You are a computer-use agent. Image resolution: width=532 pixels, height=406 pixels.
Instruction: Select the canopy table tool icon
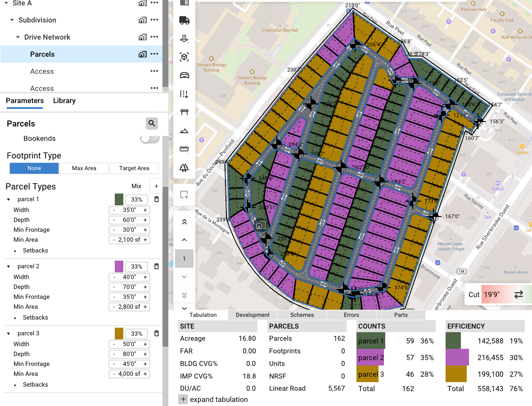184,112
